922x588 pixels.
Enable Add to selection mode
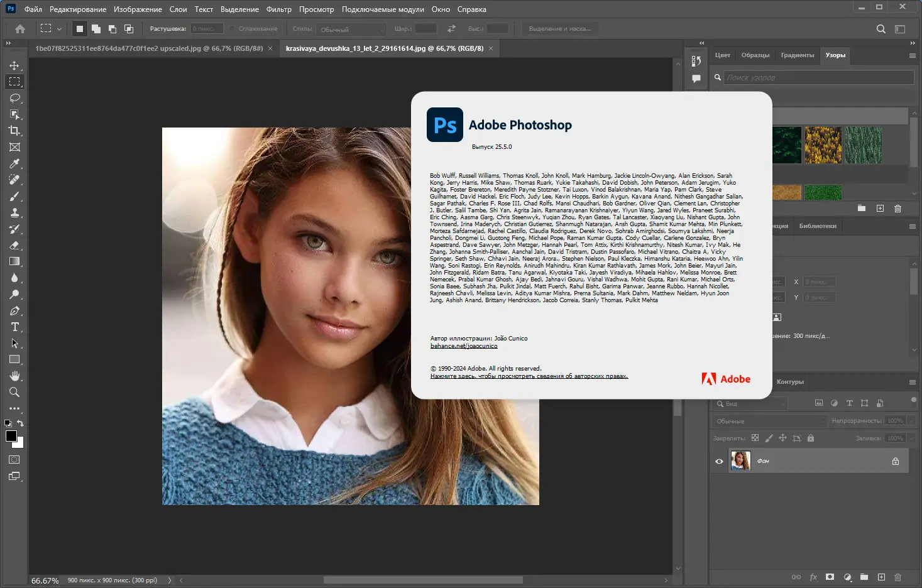pyautogui.click(x=96, y=29)
